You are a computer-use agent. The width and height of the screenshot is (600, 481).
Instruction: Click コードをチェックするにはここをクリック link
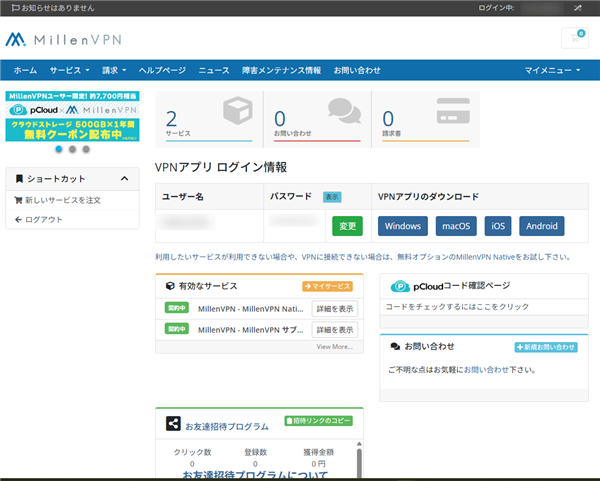coord(457,307)
